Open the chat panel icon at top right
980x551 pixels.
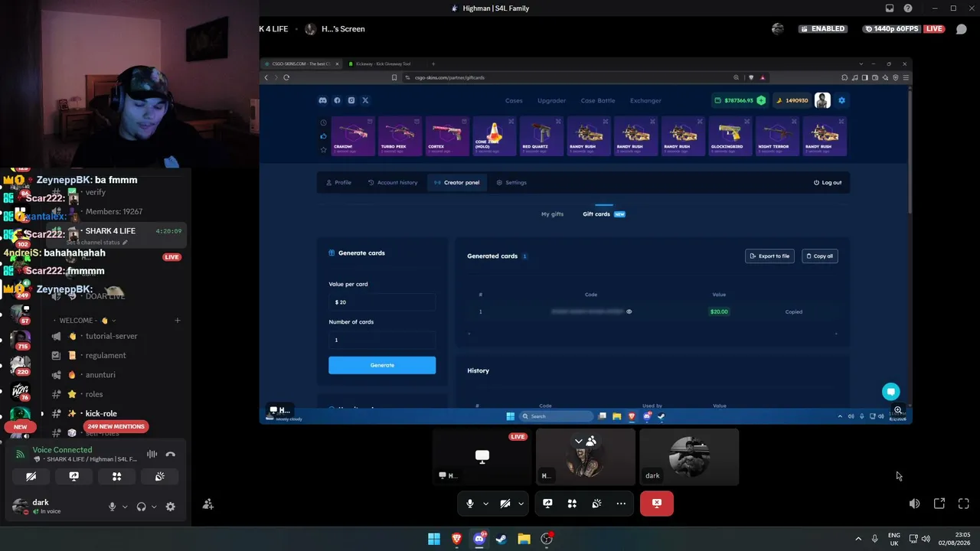962,29
